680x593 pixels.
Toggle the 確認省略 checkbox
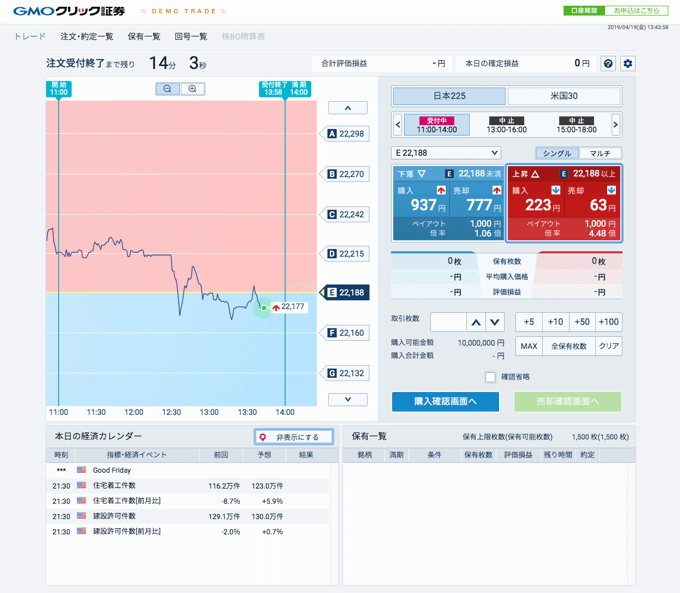click(490, 377)
